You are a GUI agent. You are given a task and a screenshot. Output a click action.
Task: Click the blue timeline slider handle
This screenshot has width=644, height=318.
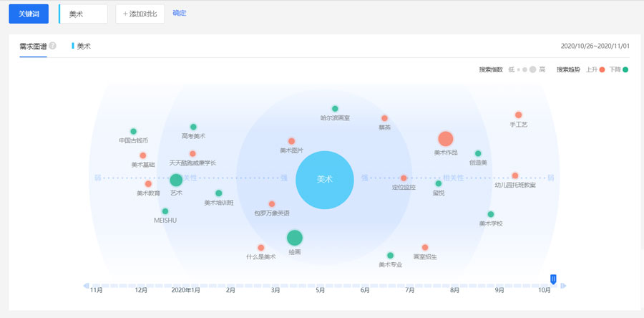553,279
